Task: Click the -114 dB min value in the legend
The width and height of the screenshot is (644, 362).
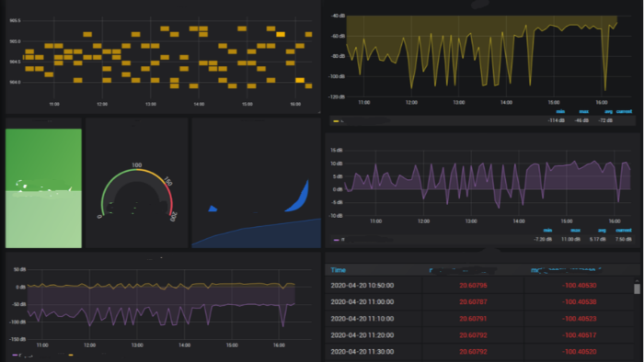Action: (x=556, y=120)
